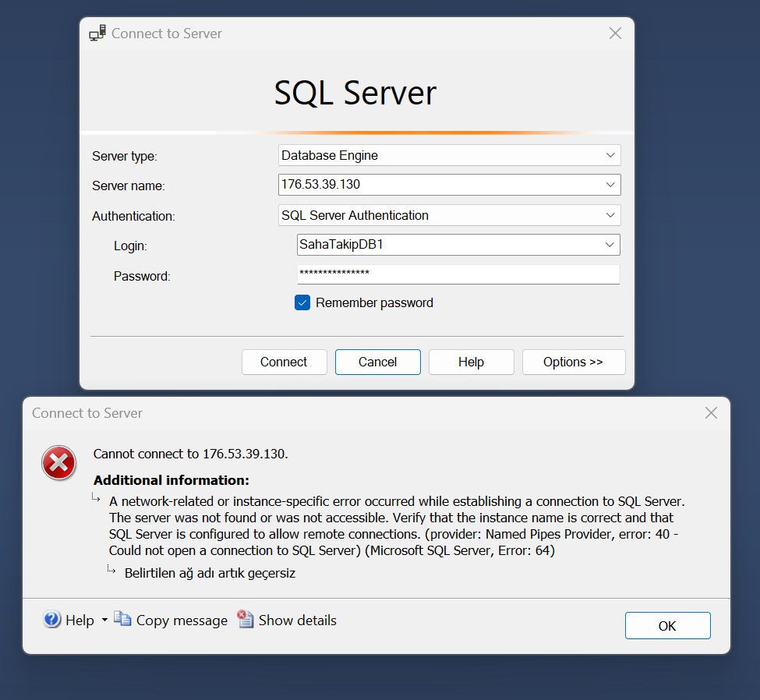760x700 pixels.
Task: Click the Copy message icon
Action: tap(122, 619)
